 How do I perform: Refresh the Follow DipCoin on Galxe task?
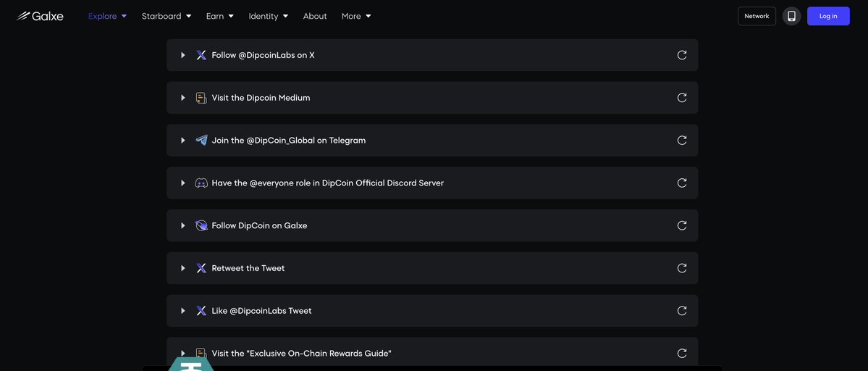pyautogui.click(x=682, y=225)
